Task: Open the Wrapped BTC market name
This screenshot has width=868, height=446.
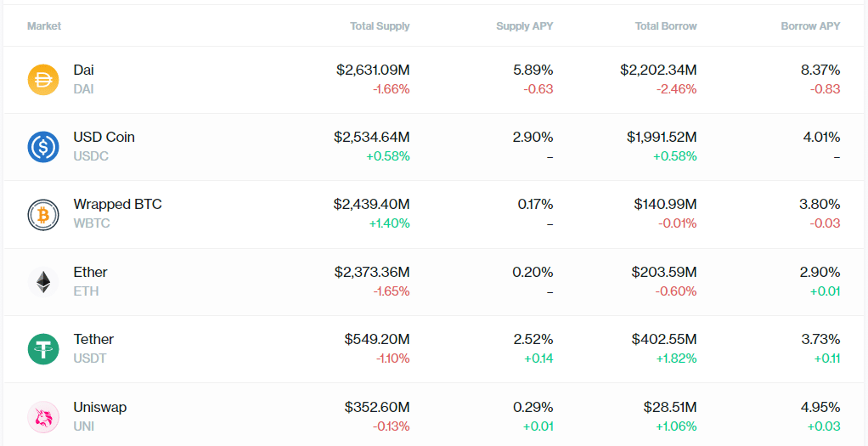Action: 118,205
